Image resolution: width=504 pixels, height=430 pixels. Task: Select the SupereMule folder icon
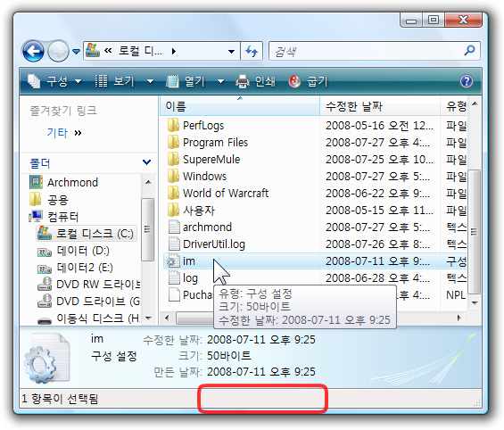(x=174, y=159)
